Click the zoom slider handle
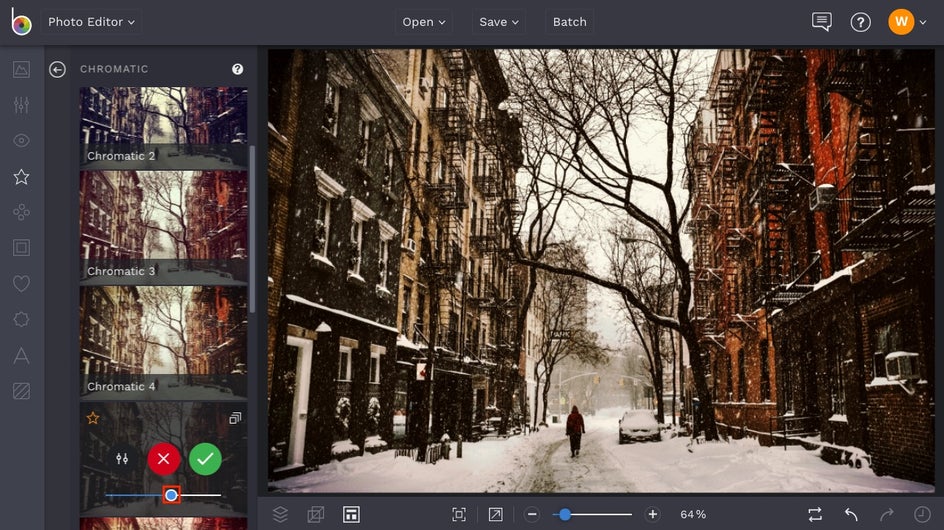 click(x=565, y=514)
